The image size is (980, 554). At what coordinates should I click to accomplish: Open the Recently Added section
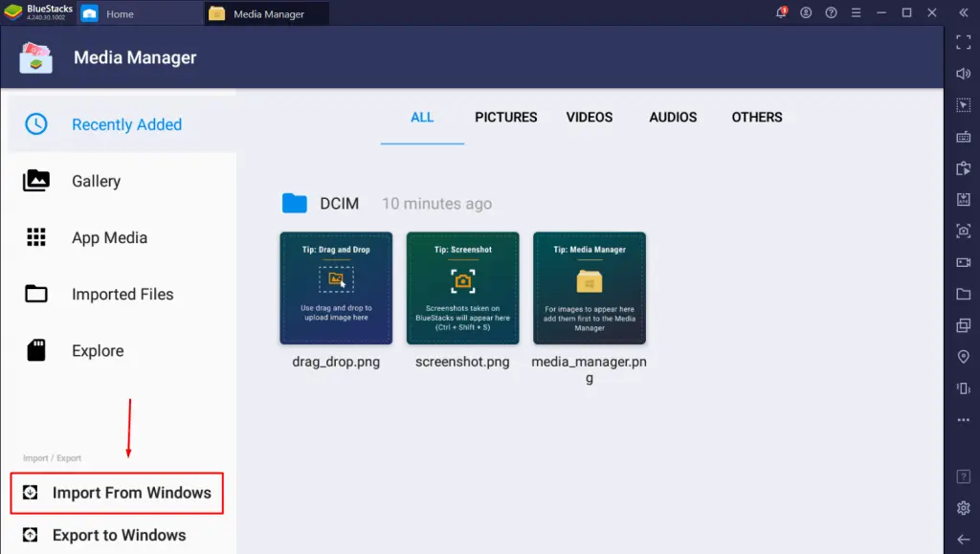(122, 124)
